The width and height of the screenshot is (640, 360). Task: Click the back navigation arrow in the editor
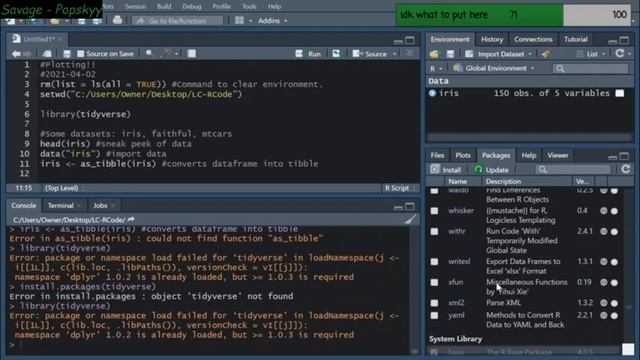[x=16, y=54]
